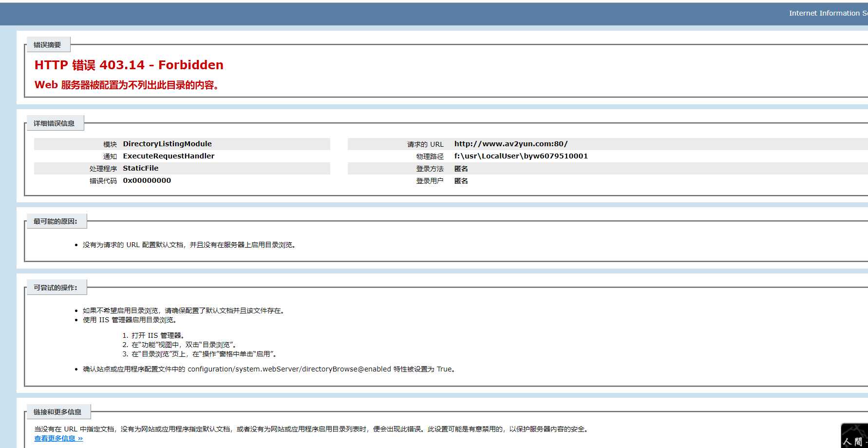Click the 登录用户 field label
The width and height of the screenshot is (868, 448).
coord(430,181)
